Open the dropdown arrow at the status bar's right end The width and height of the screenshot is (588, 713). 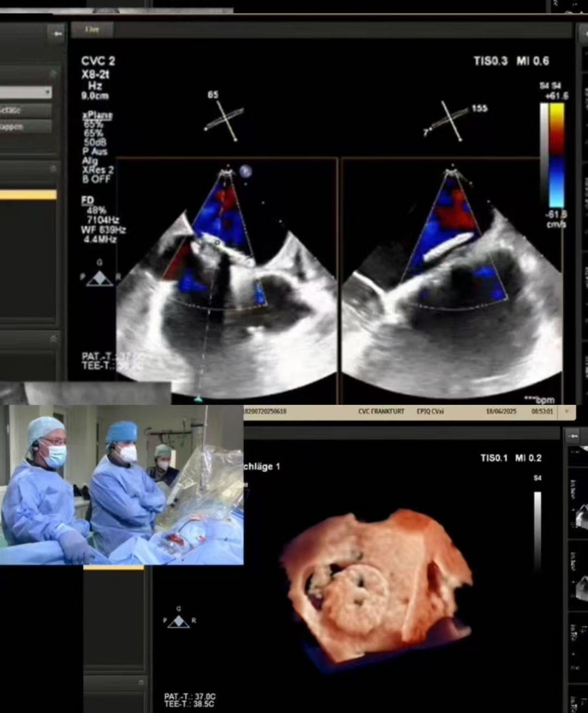point(567,412)
